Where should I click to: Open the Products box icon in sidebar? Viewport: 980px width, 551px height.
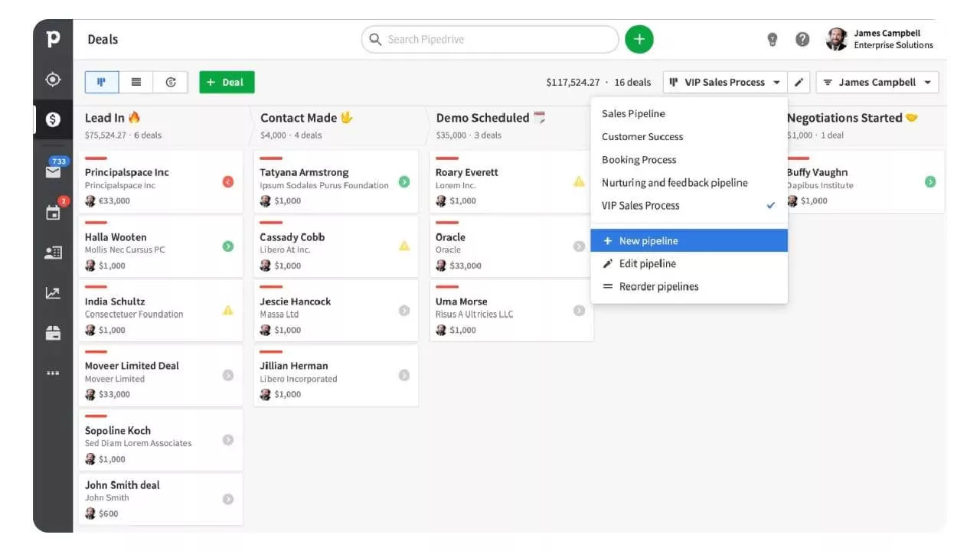(x=53, y=333)
